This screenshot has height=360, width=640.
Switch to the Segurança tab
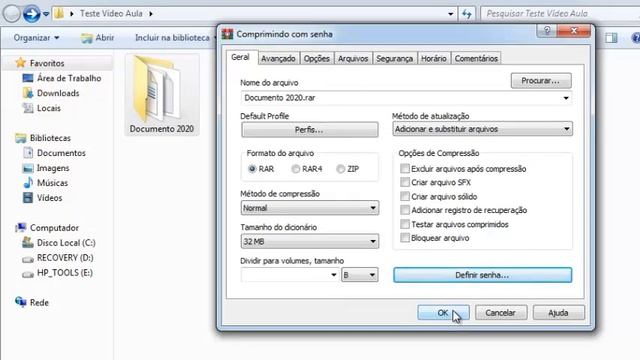394,58
